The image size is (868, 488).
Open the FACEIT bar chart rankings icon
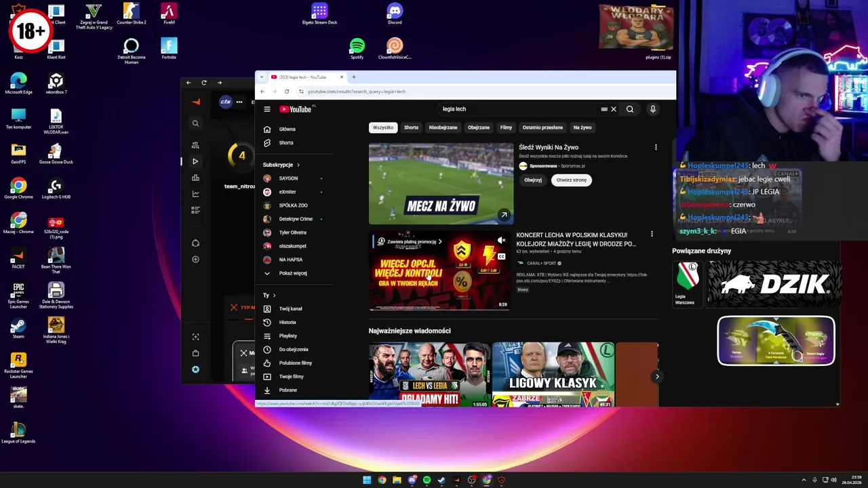pos(195,178)
